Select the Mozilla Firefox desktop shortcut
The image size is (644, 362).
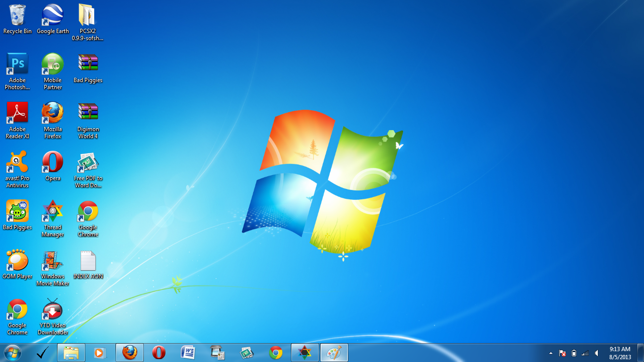coord(53,121)
